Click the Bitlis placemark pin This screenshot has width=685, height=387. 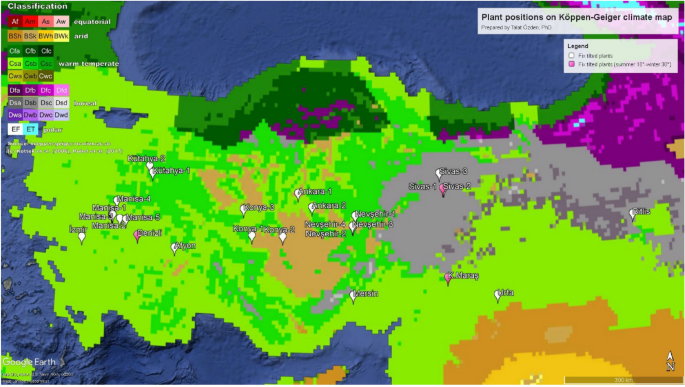coord(633,214)
